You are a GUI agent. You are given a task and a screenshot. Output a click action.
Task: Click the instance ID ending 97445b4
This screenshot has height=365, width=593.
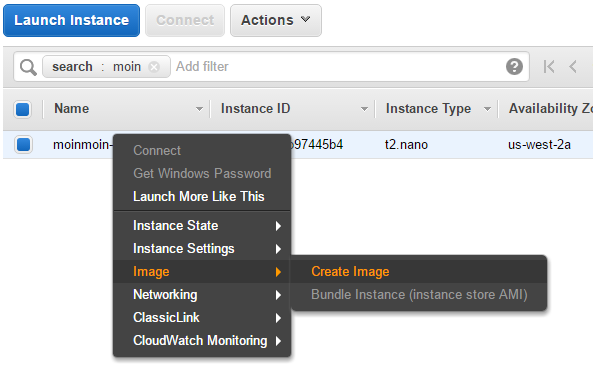coord(317,144)
